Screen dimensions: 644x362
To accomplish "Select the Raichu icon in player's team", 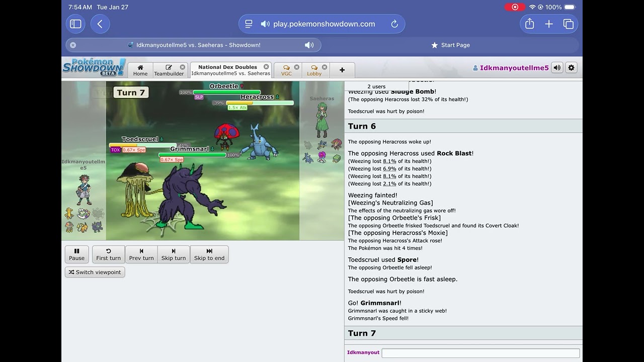I will coord(84,227).
